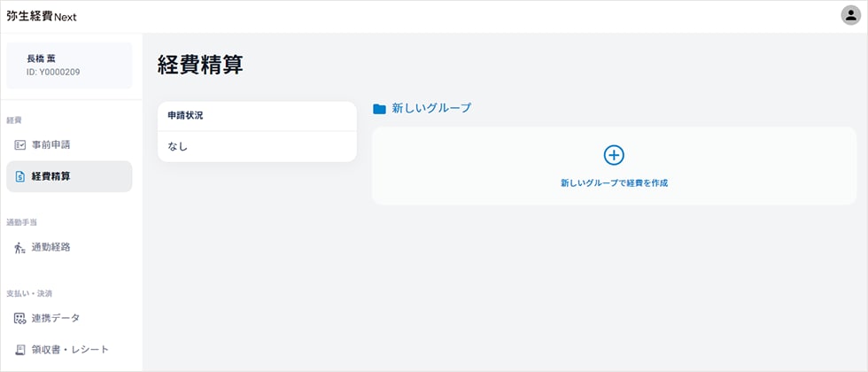This screenshot has height=372, width=868.
Task: Click 新しいグループで経費を作成 text
Action: tap(614, 183)
